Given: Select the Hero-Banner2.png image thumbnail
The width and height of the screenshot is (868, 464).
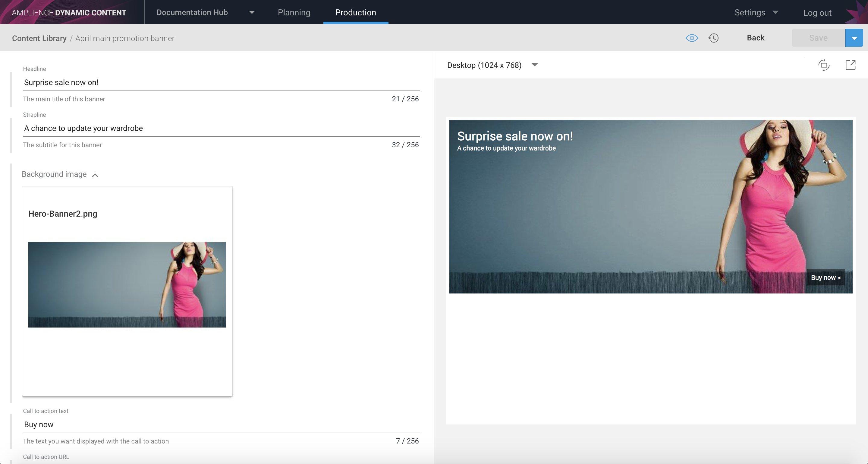Looking at the screenshot, I should click(x=127, y=284).
